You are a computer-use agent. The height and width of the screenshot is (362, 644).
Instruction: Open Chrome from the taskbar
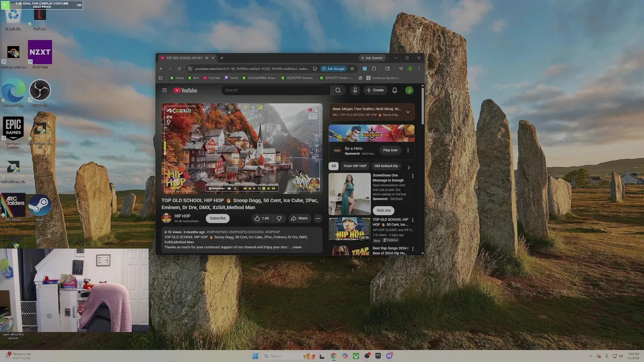click(x=334, y=356)
